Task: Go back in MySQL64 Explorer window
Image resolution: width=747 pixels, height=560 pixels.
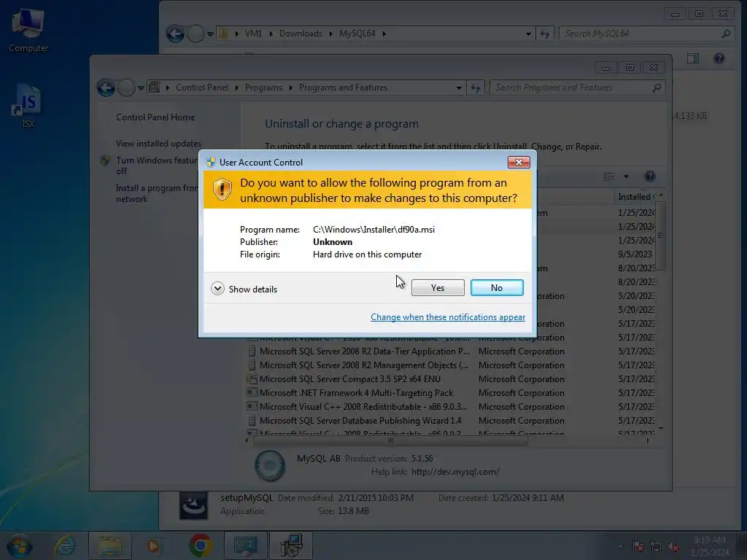Action: pyautogui.click(x=175, y=34)
